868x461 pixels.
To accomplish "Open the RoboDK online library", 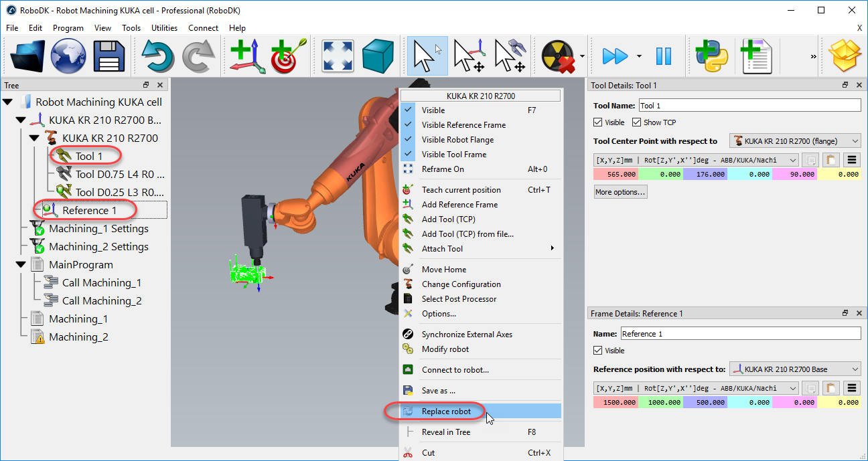I will (x=67, y=56).
